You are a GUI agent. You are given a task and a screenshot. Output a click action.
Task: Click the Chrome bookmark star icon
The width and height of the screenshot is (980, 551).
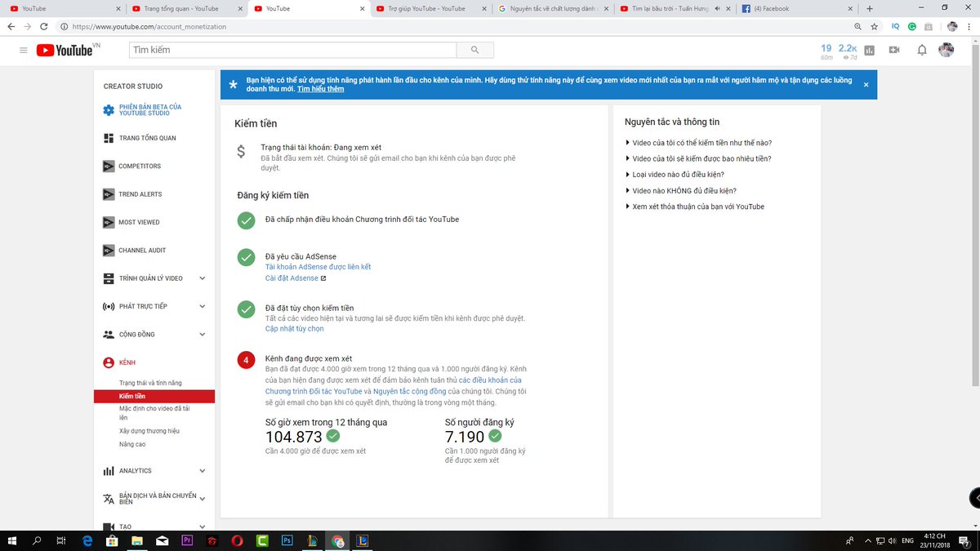(875, 26)
